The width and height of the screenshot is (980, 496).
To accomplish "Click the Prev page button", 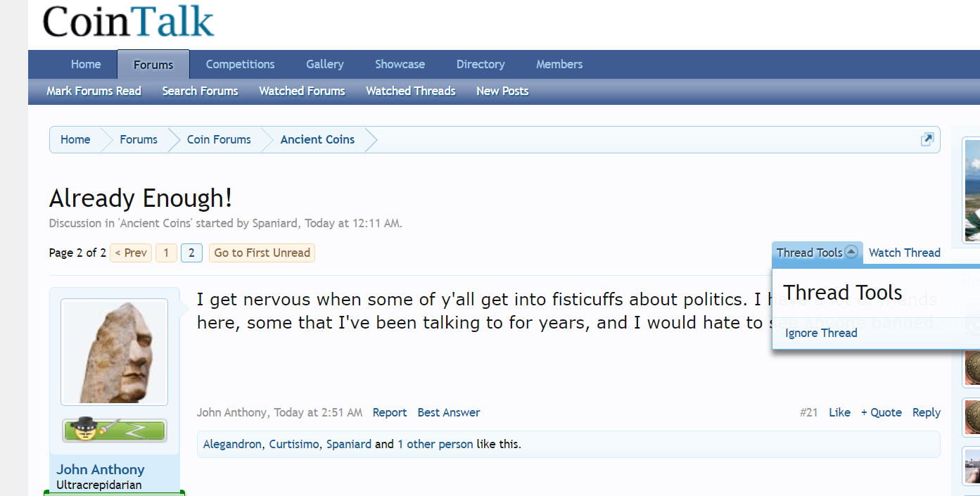I will point(131,253).
